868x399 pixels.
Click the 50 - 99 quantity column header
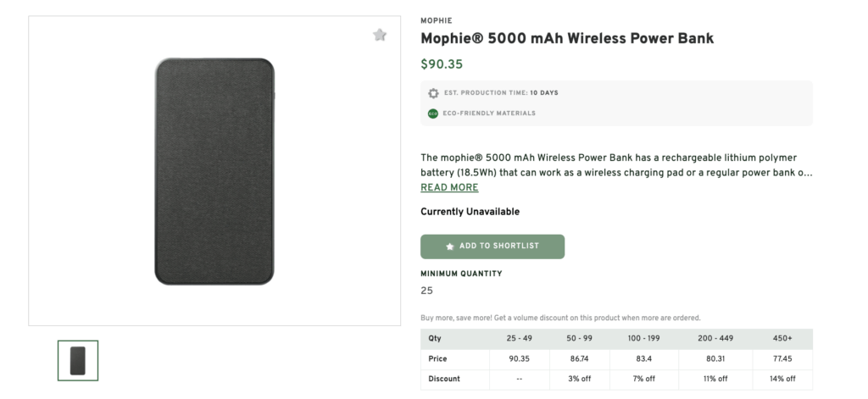click(581, 338)
